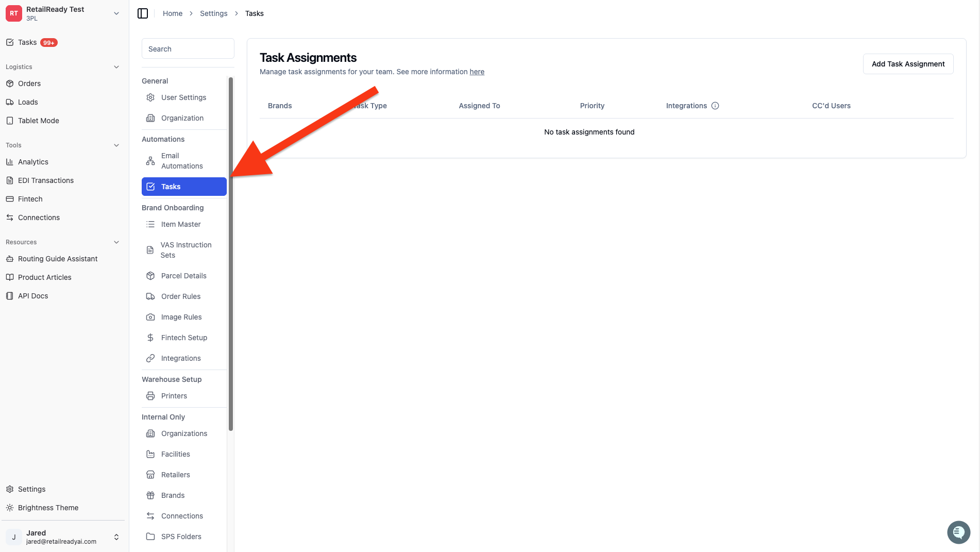Image resolution: width=980 pixels, height=552 pixels.
Task: Go to VAS Instruction Sets
Action: click(184, 250)
